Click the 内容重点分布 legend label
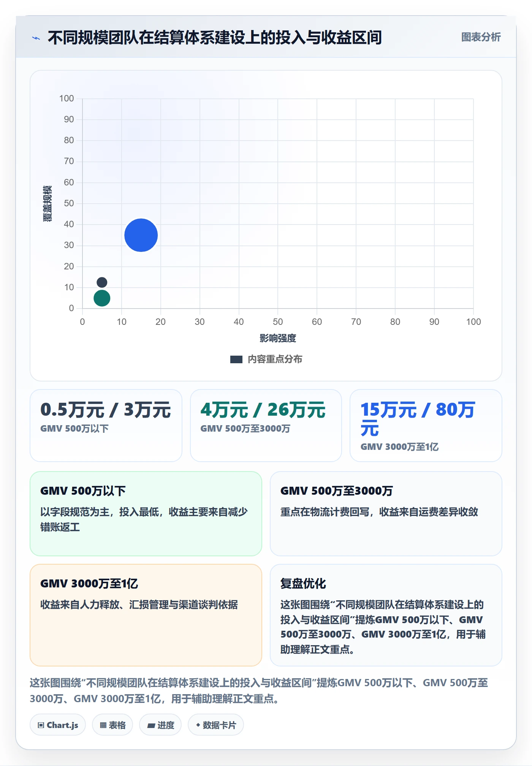 (275, 359)
